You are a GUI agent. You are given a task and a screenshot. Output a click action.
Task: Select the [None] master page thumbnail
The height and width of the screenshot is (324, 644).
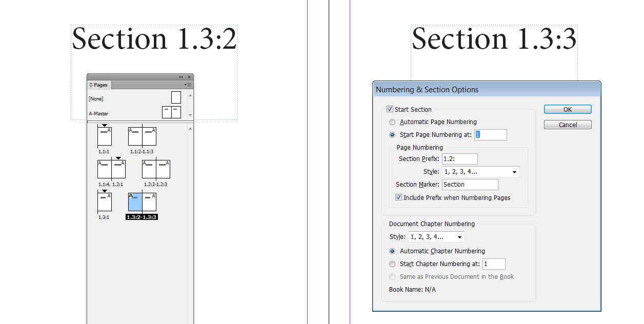coord(176,97)
